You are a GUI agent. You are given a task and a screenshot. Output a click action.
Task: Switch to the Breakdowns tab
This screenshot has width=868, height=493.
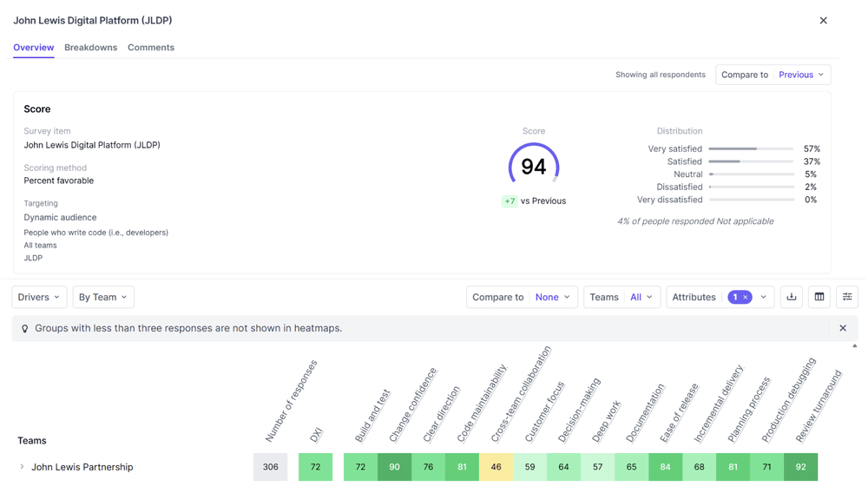(x=90, y=48)
